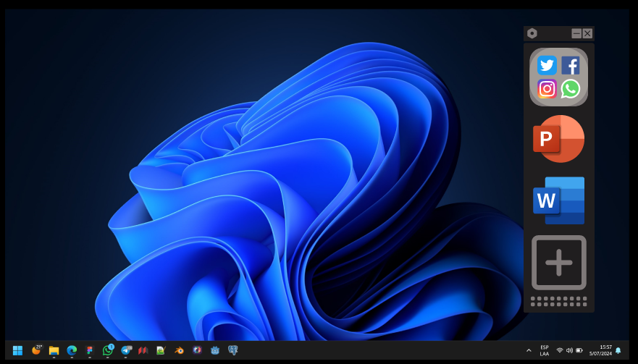Close the side dock widget
The image size is (638, 364).
(587, 33)
